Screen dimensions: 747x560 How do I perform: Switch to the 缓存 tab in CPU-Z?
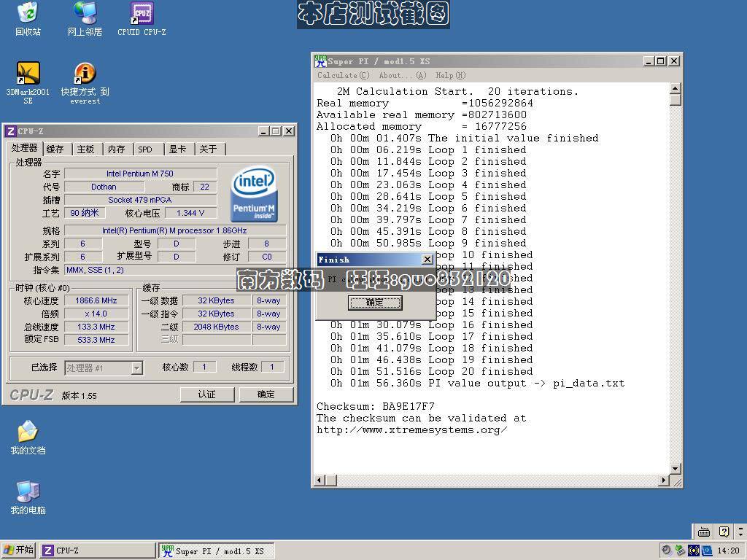[x=55, y=149]
